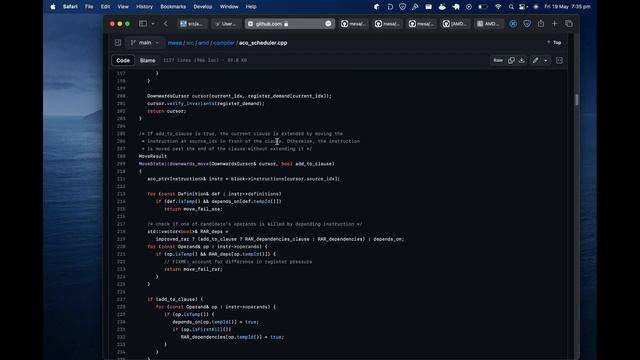Viewport: 640px width, 360px height.
Task: Open the Develop menu
Action: point(203,7)
